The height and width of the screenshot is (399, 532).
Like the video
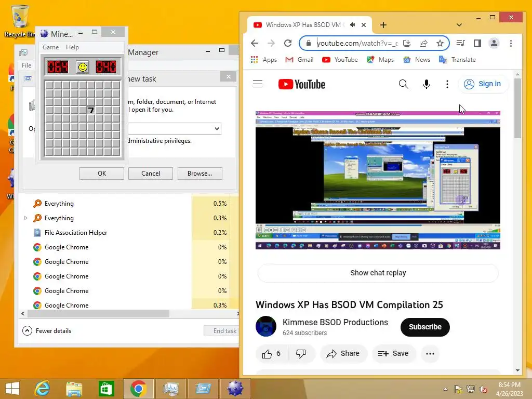coord(272,353)
